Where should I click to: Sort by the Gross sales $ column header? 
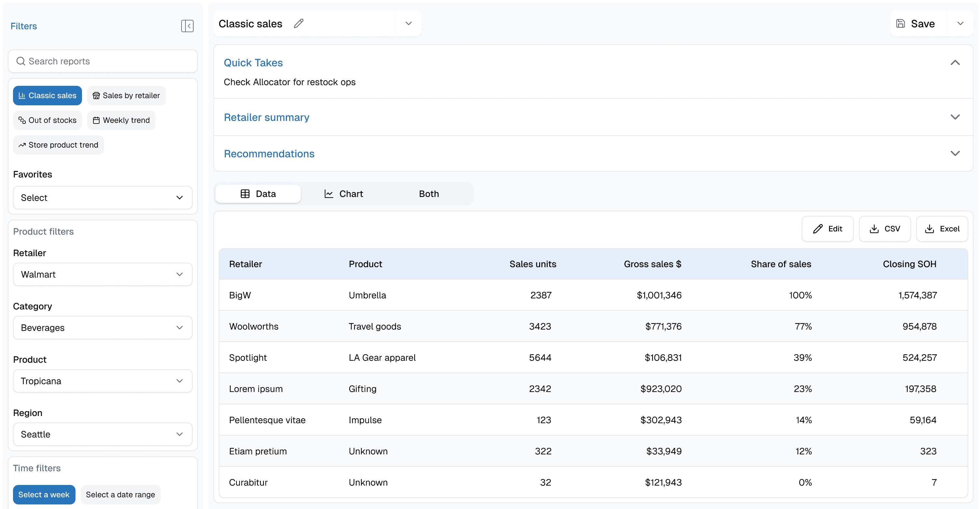tap(652, 264)
